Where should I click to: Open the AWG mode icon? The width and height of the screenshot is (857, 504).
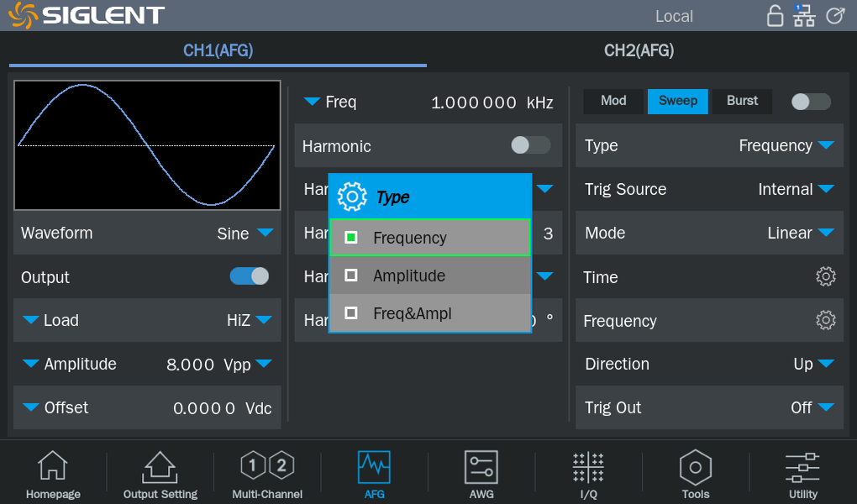[x=481, y=474]
